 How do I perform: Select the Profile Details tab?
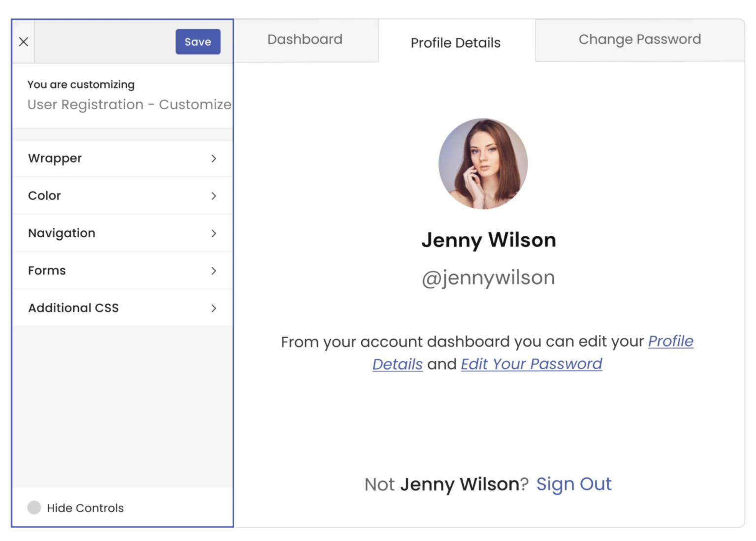point(455,42)
